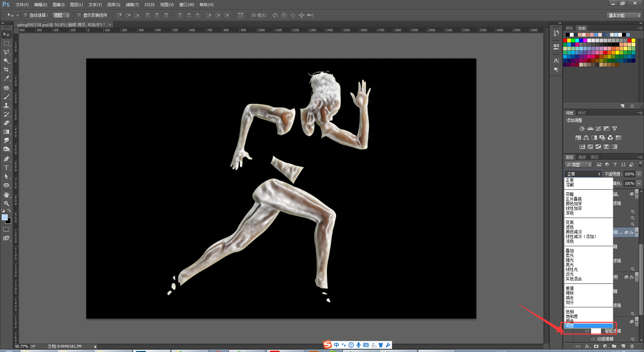This screenshot has height=352, width=644.
Task: Select the Hand tool
Action: (x=6, y=195)
